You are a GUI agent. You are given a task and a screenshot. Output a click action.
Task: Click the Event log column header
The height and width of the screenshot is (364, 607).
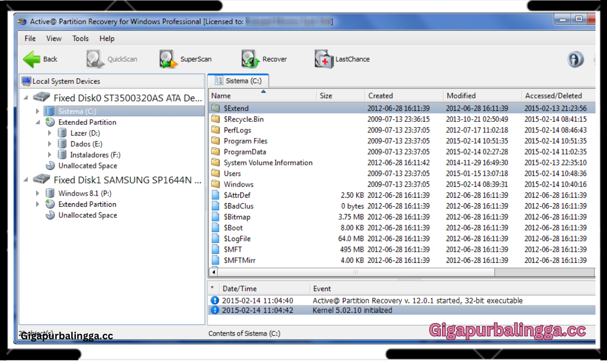tap(452, 289)
